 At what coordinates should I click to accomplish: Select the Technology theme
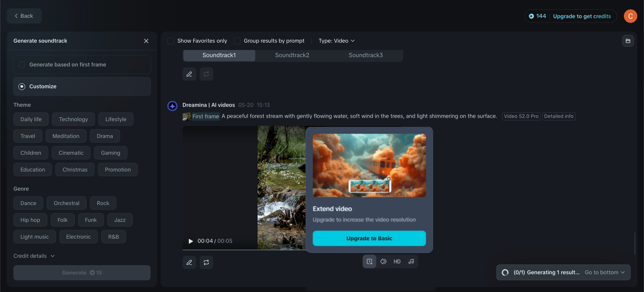(73, 119)
